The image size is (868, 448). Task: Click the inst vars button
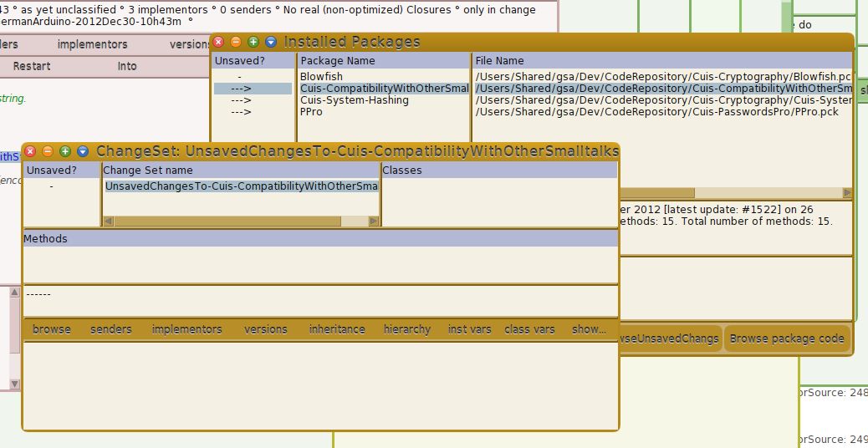point(470,330)
